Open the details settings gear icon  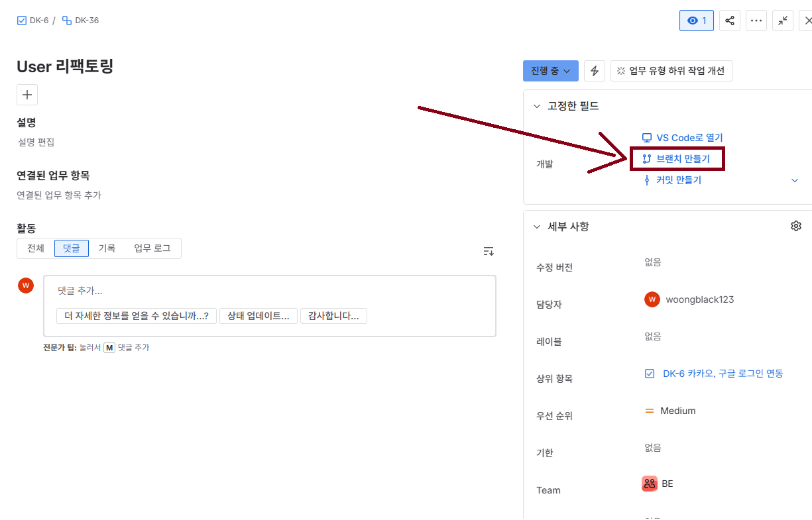[x=796, y=226]
